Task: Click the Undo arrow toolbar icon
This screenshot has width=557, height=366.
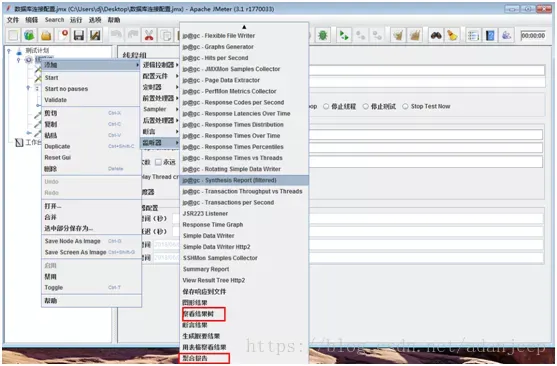Action: (x=116, y=35)
